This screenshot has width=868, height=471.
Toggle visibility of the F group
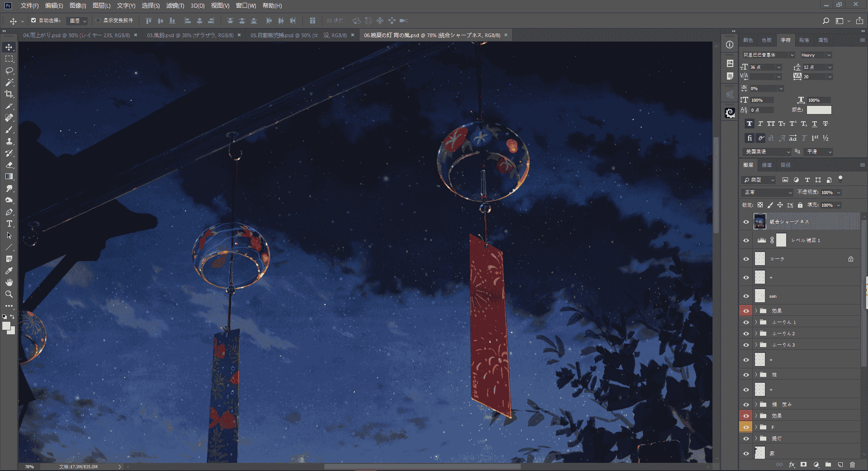pos(746,427)
